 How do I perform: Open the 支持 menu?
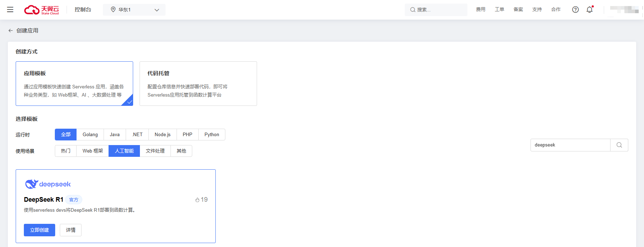point(537,10)
